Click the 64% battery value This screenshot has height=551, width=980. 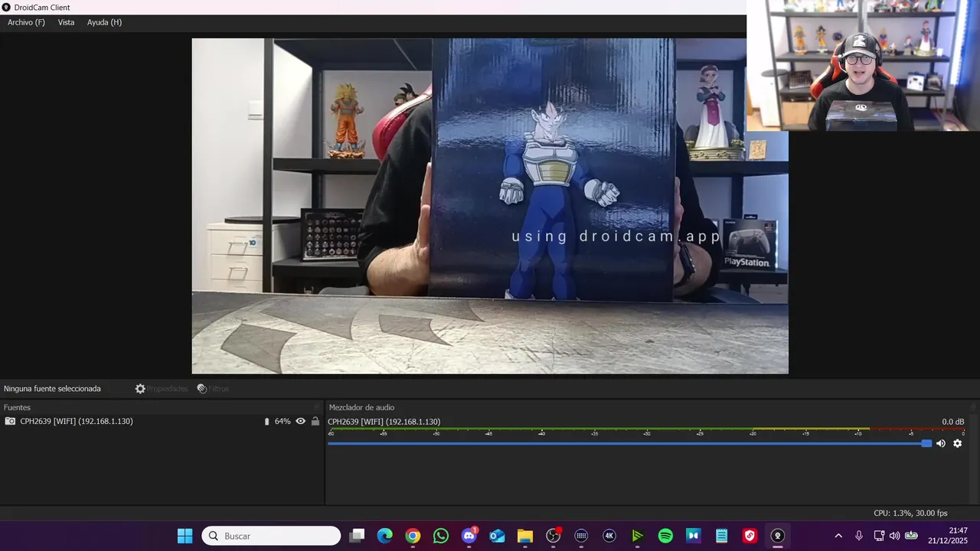click(x=283, y=422)
